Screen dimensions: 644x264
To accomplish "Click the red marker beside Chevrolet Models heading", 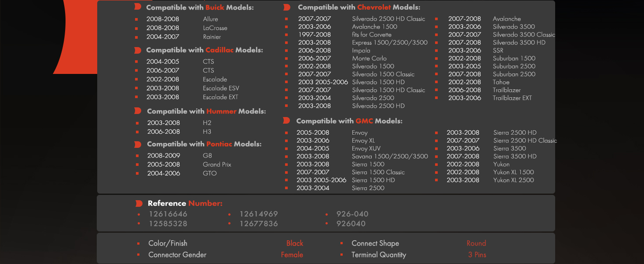I will pyautogui.click(x=287, y=7).
